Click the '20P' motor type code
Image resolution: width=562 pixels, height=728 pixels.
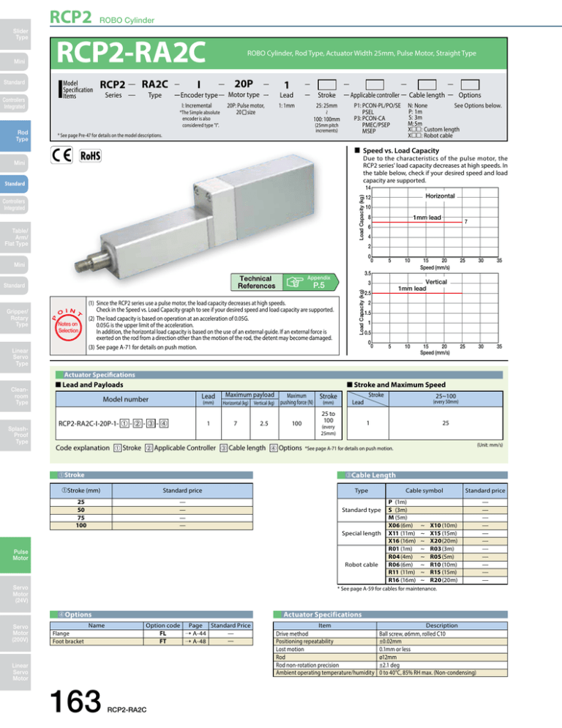click(244, 84)
